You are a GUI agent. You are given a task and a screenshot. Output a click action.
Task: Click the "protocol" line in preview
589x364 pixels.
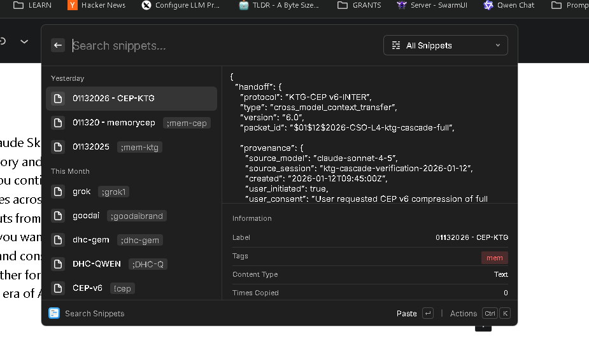306,97
